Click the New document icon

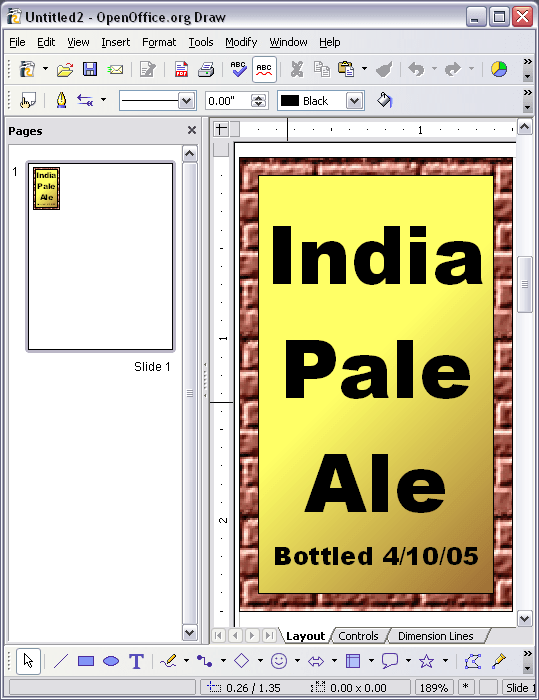(27, 69)
